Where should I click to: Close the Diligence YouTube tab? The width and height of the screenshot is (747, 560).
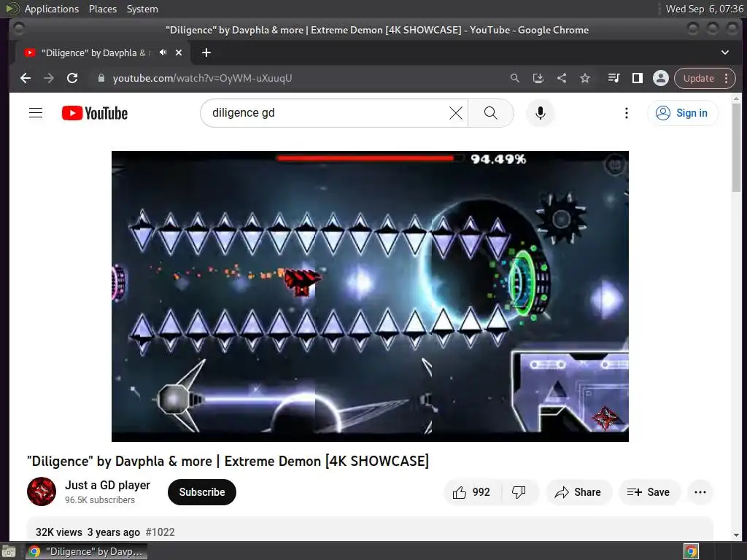(179, 52)
